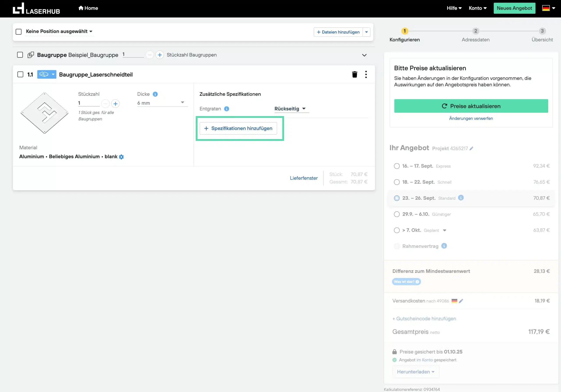Open the three-dot menu for position 1.1
The height and width of the screenshot is (392, 561).
pos(366,74)
